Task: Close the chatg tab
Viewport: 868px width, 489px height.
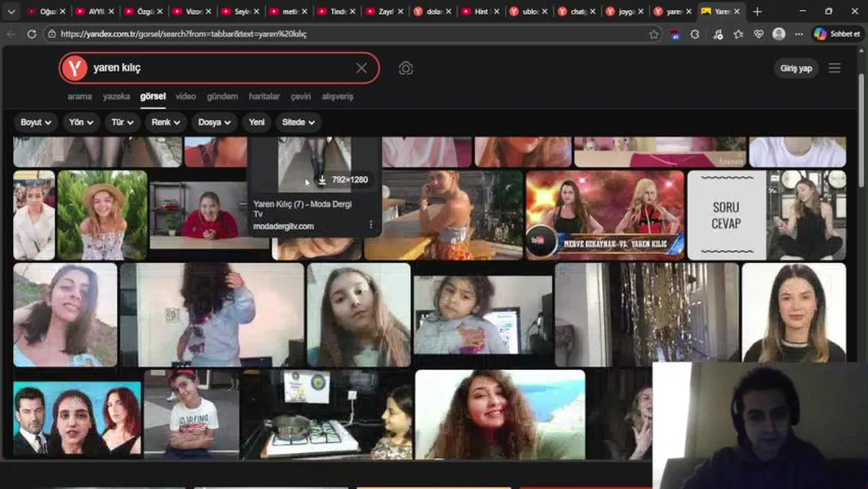Action: [592, 12]
